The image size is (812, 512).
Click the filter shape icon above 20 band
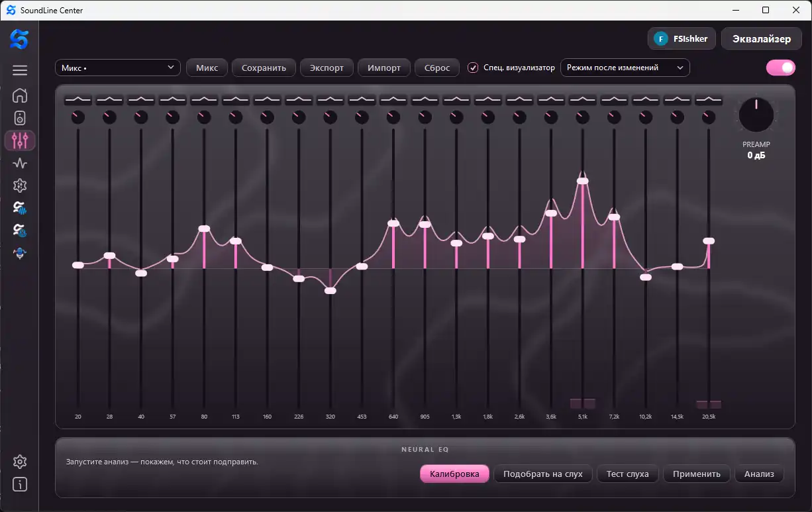pyautogui.click(x=78, y=99)
